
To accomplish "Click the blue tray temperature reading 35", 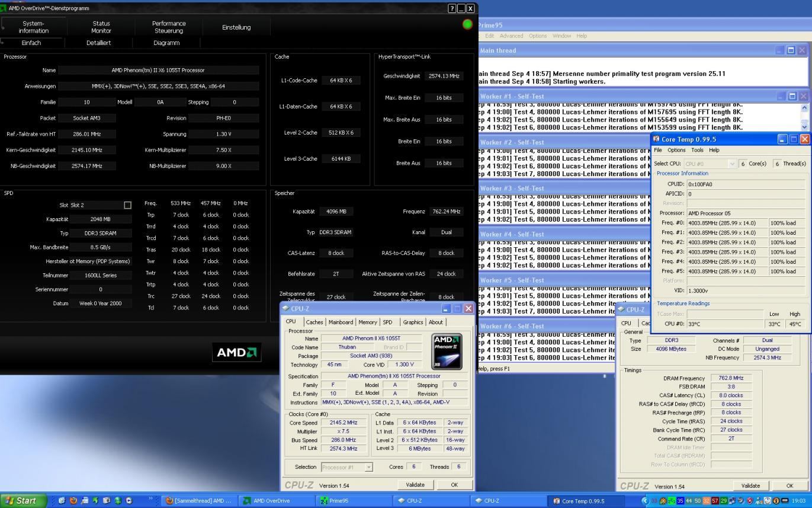I will pos(680,501).
